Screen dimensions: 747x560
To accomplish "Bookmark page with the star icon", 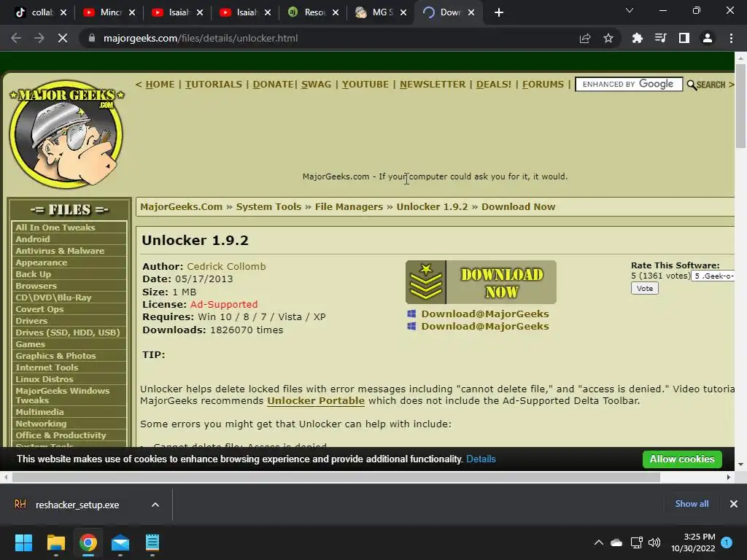I will click(608, 38).
